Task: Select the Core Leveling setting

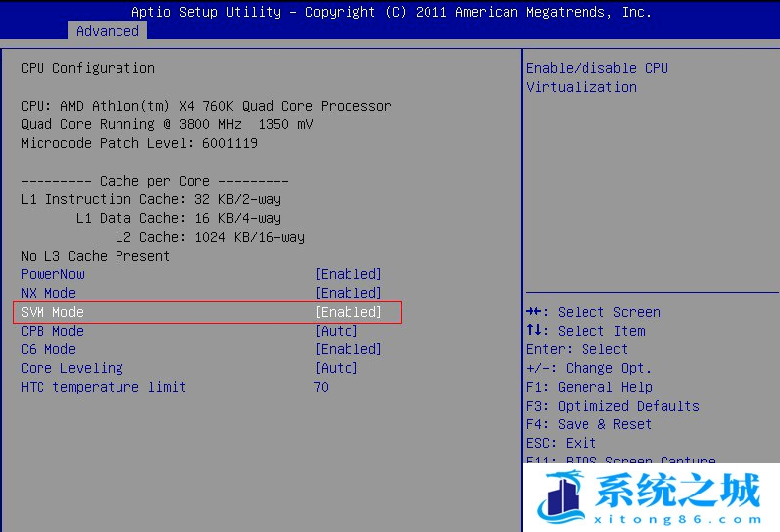Action: pos(72,368)
